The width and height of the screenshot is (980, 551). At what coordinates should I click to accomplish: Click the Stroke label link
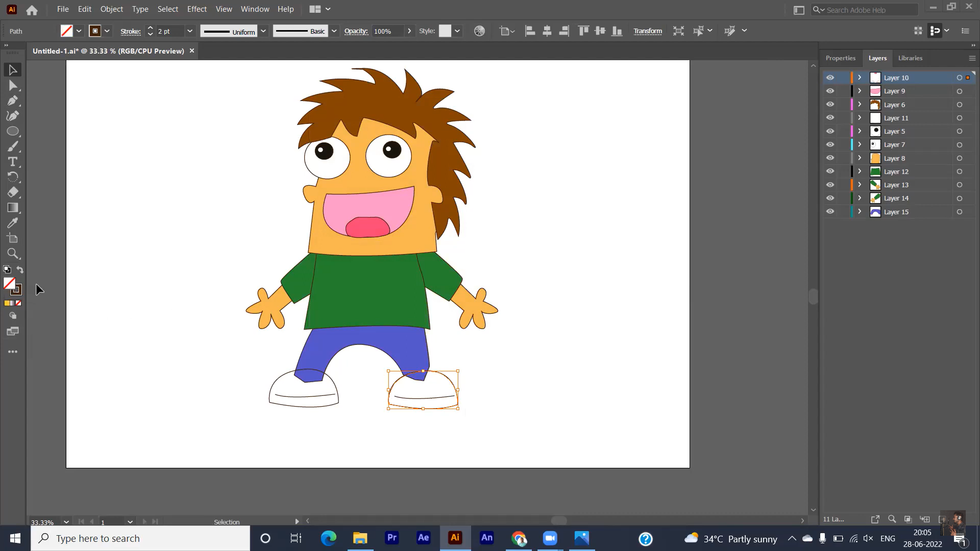(x=131, y=32)
